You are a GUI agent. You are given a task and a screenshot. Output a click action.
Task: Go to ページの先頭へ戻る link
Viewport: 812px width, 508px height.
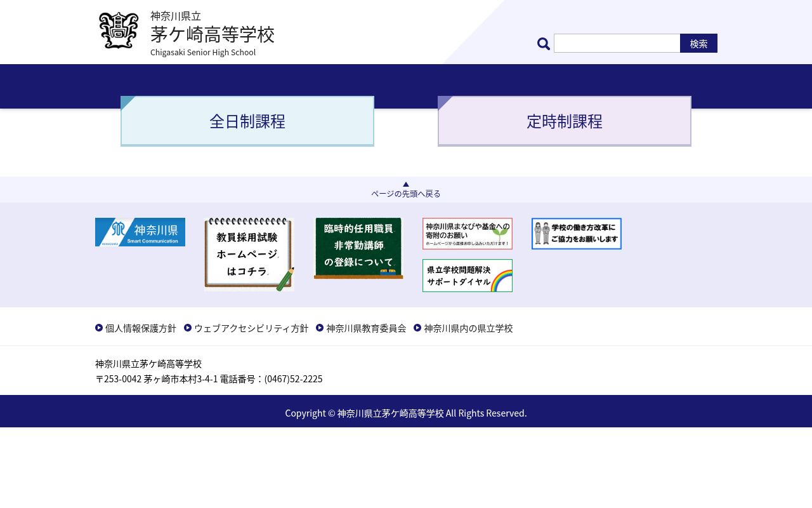[x=406, y=194]
